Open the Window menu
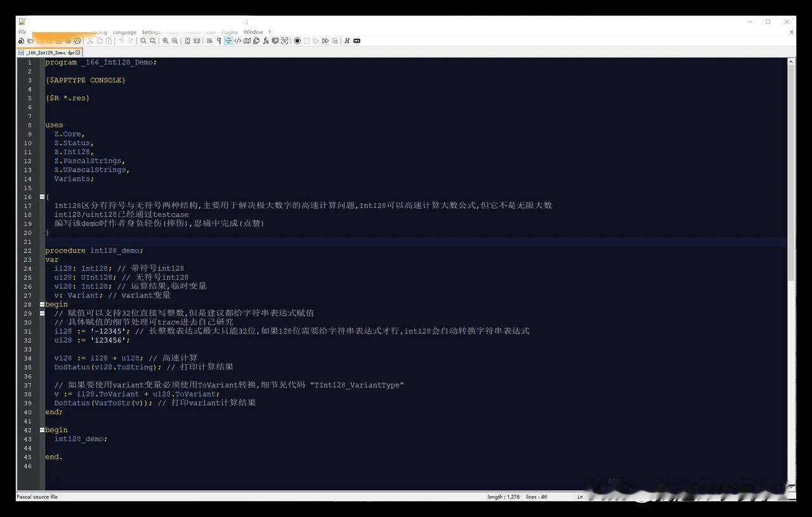Image resolution: width=812 pixels, height=517 pixels. (x=253, y=32)
